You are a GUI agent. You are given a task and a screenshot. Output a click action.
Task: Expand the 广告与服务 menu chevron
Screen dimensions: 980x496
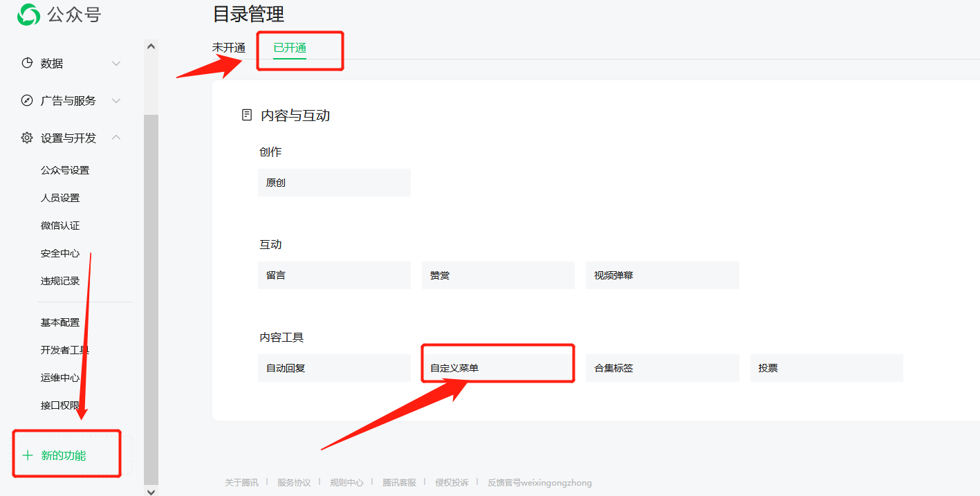tap(116, 101)
